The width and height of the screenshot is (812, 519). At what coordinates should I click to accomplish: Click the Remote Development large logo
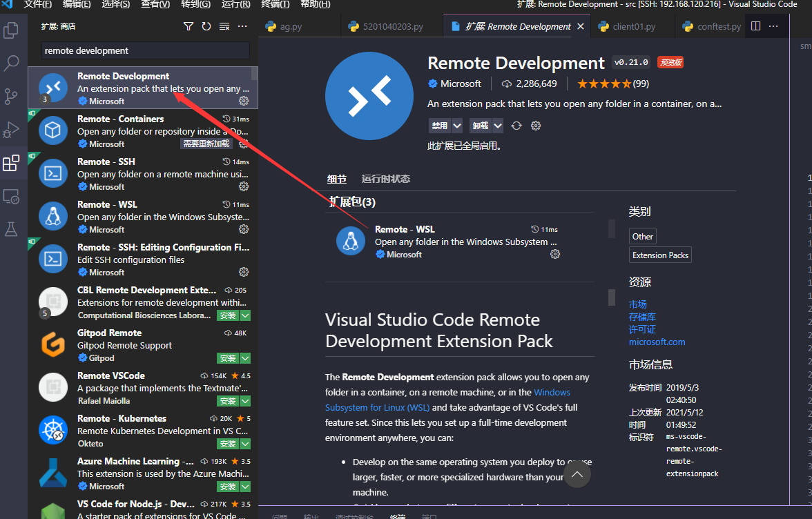click(369, 96)
